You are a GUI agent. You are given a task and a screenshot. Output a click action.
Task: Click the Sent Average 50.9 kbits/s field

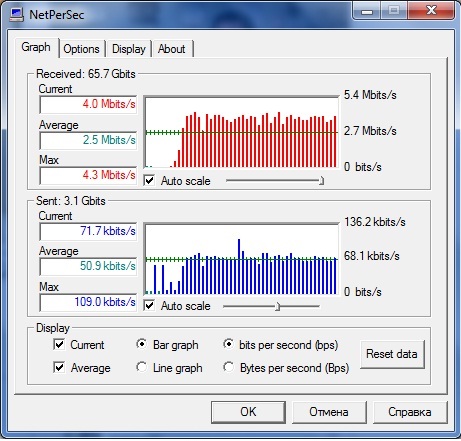coord(88,266)
